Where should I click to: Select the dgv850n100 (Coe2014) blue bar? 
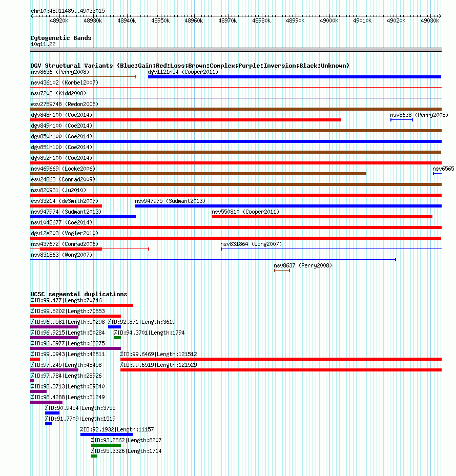click(236, 141)
